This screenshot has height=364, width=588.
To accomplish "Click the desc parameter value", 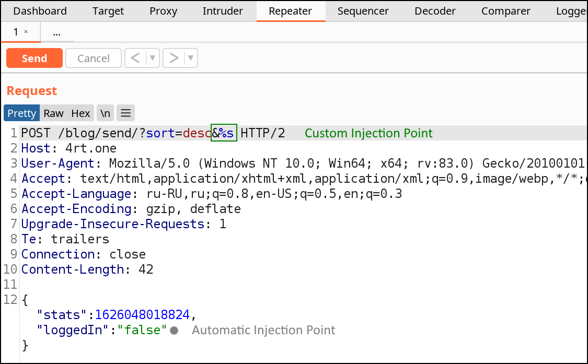I will (x=197, y=133).
